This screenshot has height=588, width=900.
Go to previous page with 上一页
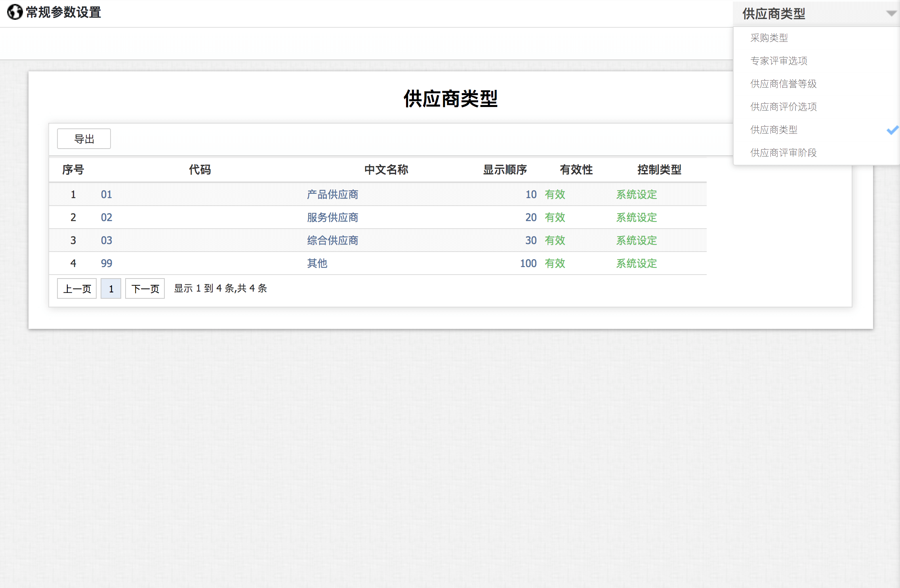[x=77, y=289]
